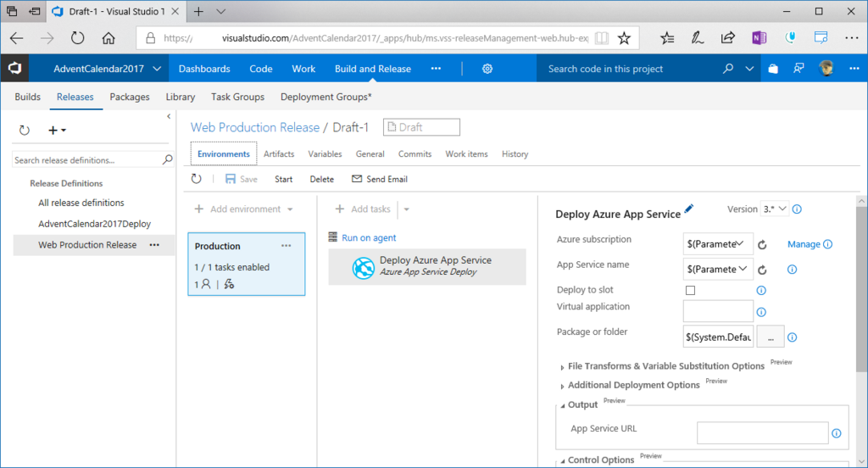Viewport: 868px width, 468px height.
Task: Show info next to Manage link
Action: (x=827, y=244)
